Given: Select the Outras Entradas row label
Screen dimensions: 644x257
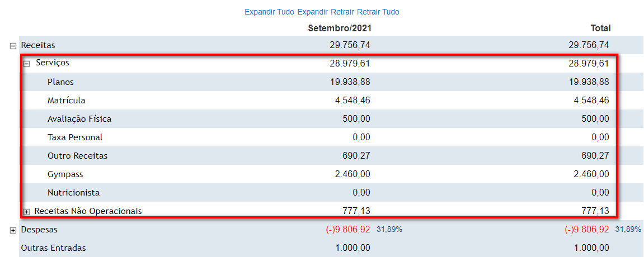Looking at the screenshot, I should pyautogui.click(x=53, y=248).
